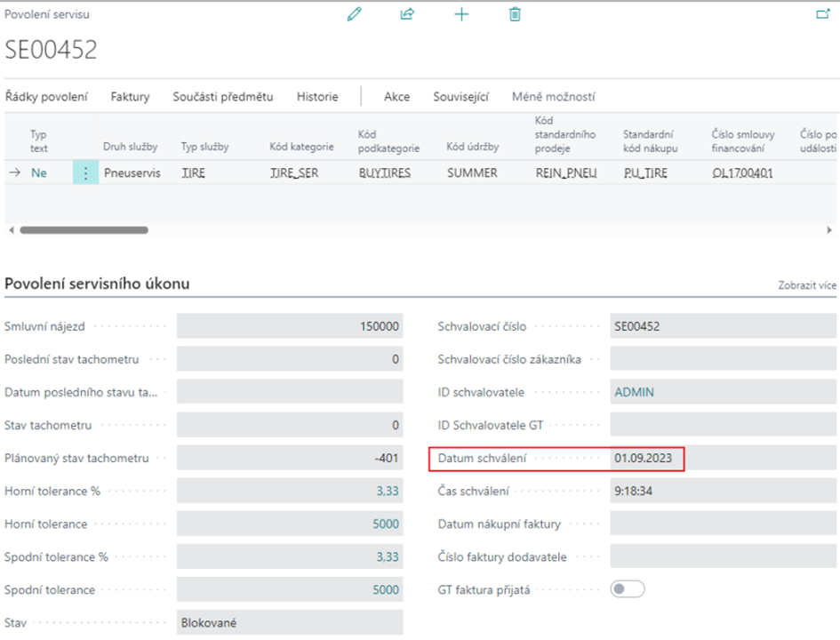Click the plus icon to create new
This screenshot has width=840, height=640.
461,14
